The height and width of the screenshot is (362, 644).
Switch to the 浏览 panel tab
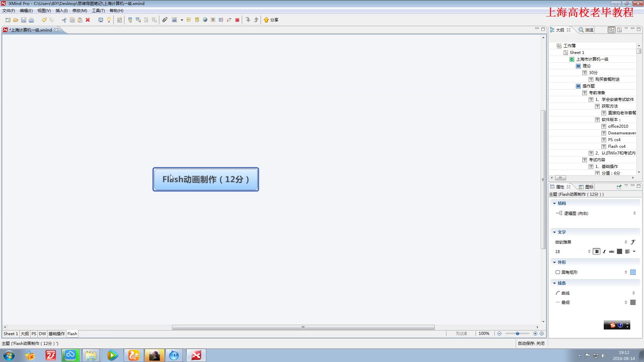click(x=586, y=30)
